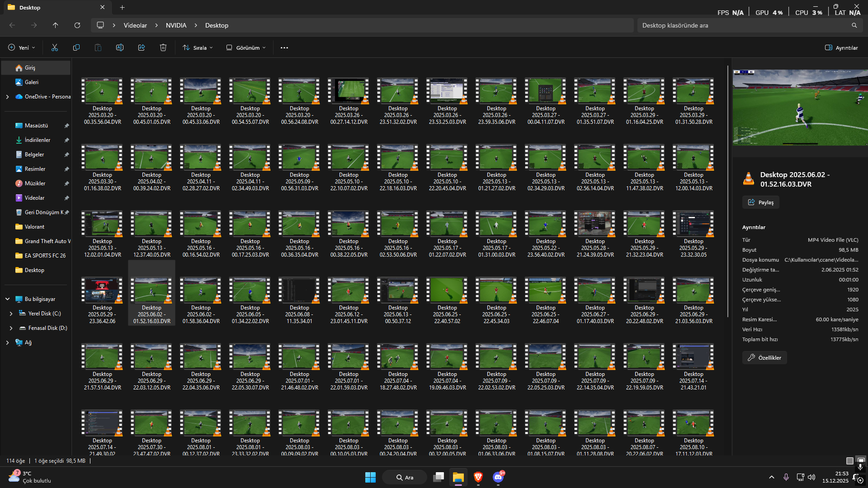Click the Rename icon in toolbar
The image size is (868, 488).
[x=120, y=47]
